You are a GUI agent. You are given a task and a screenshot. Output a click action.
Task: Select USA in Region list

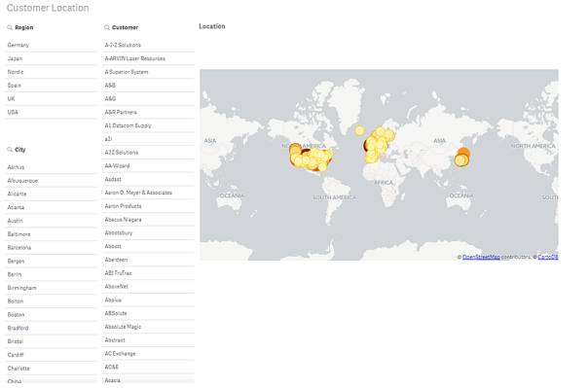tap(51, 113)
